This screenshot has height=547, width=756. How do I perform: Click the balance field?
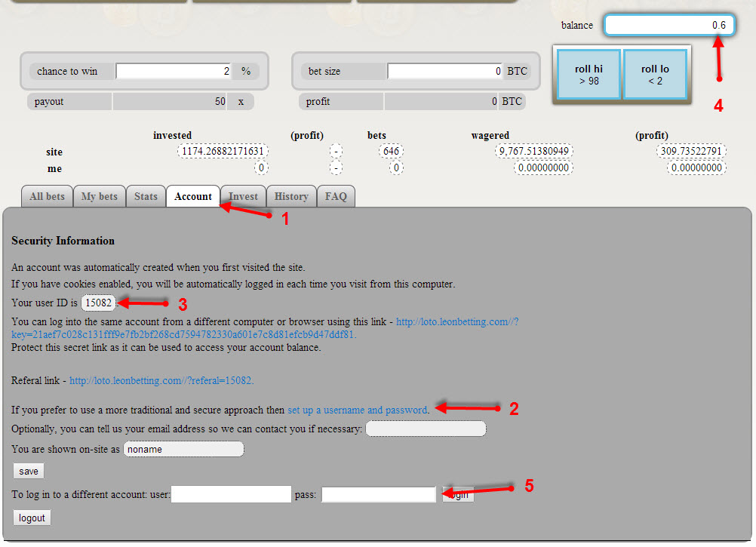tap(668, 25)
